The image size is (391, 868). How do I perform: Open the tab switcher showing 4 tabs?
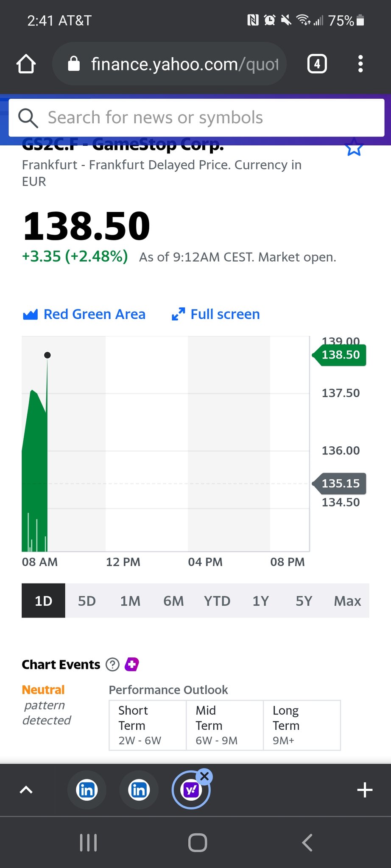pos(317,64)
